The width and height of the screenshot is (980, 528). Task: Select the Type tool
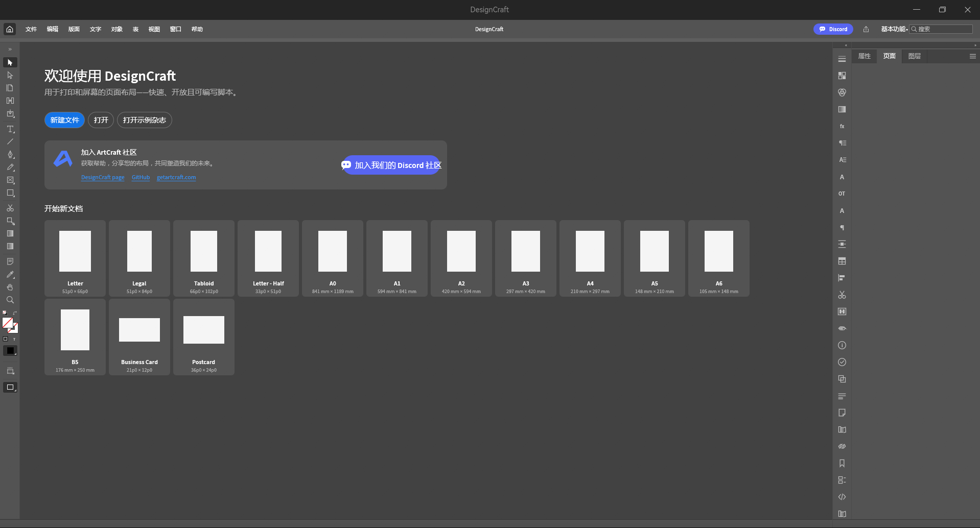[10, 129]
